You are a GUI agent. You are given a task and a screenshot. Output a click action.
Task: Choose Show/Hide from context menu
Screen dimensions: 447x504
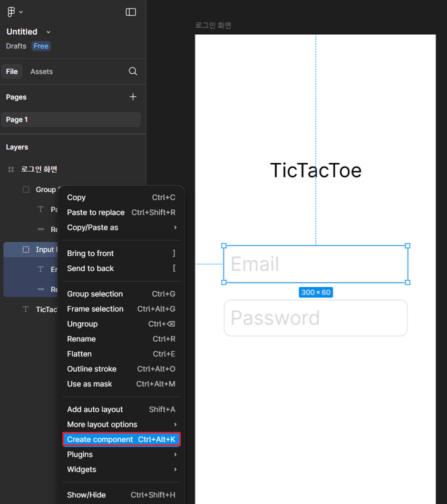coord(121,495)
